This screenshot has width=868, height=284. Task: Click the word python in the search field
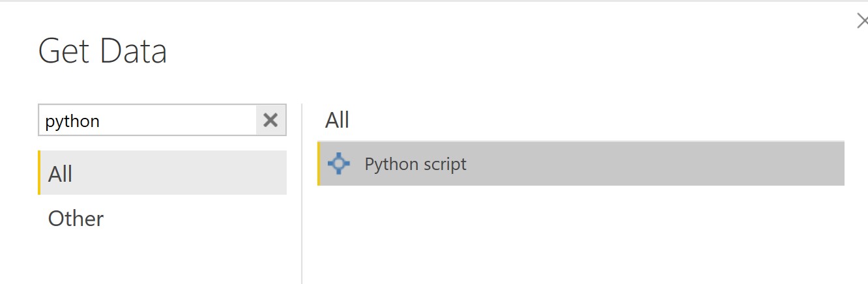[72, 122]
